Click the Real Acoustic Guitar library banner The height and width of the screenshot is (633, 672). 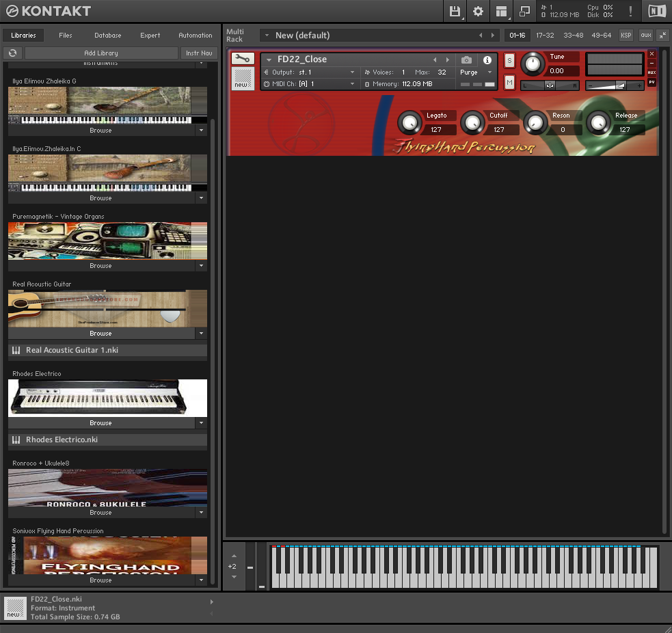pyautogui.click(x=107, y=308)
